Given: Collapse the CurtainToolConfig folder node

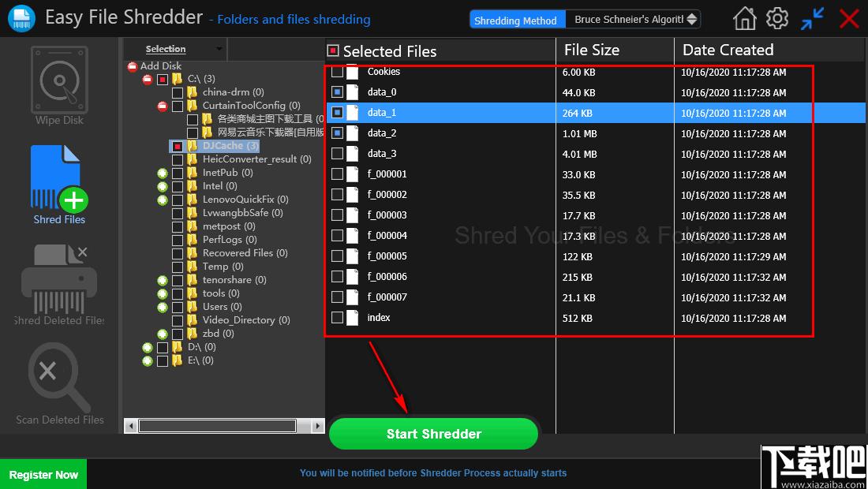Looking at the screenshot, I should pos(163,106).
